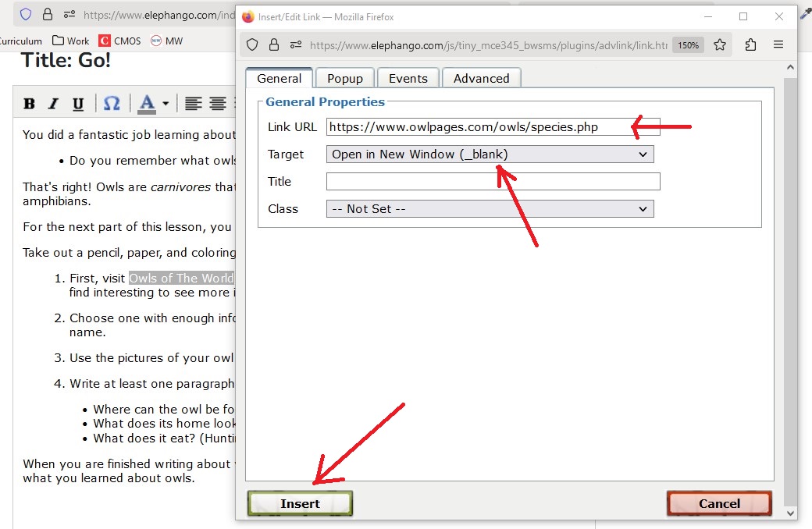Open the Firefox extensions puzzle icon
This screenshot has height=529, width=812.
pos(750,45)
